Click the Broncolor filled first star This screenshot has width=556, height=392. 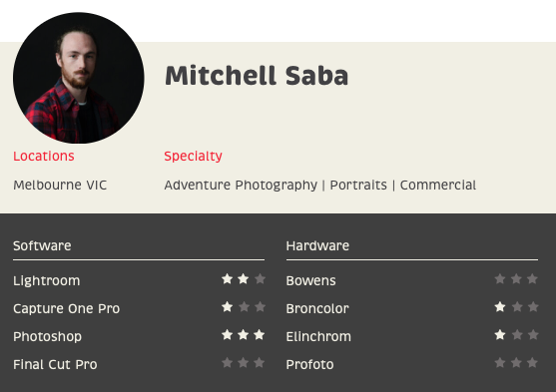(500, 306)
